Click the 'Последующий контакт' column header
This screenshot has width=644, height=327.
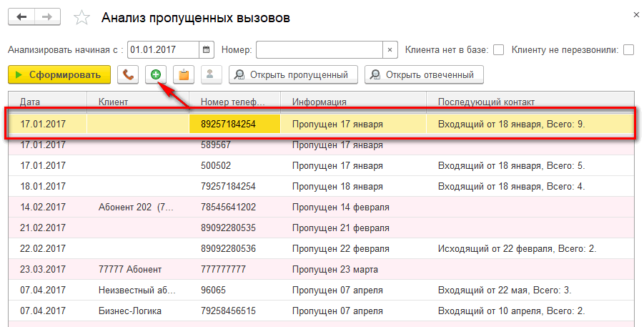point(529,102)
